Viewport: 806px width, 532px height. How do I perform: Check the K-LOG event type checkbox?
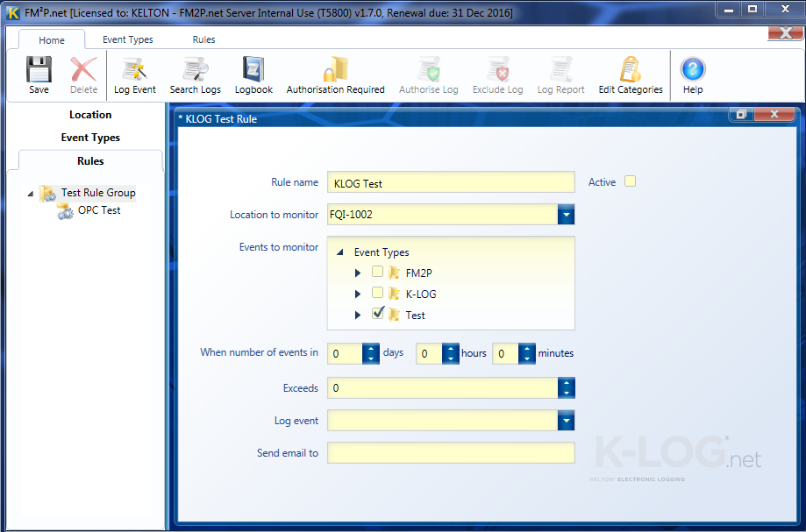(x=377, y=293)
